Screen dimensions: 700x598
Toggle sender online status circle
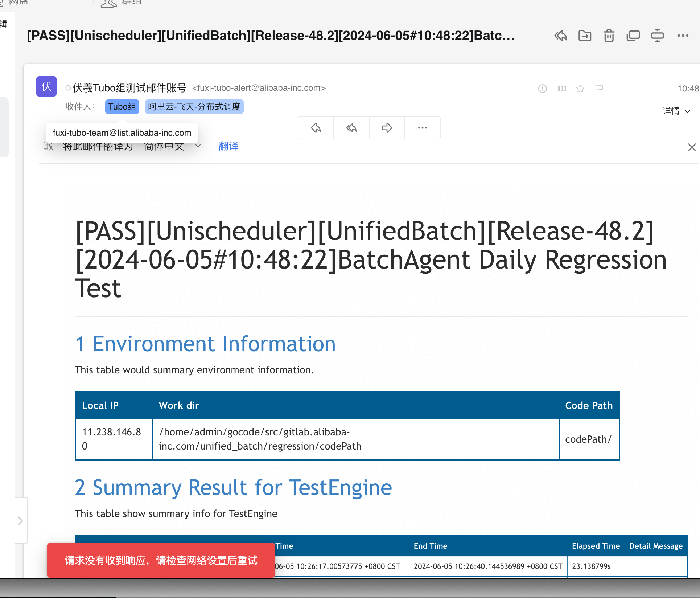68,88
